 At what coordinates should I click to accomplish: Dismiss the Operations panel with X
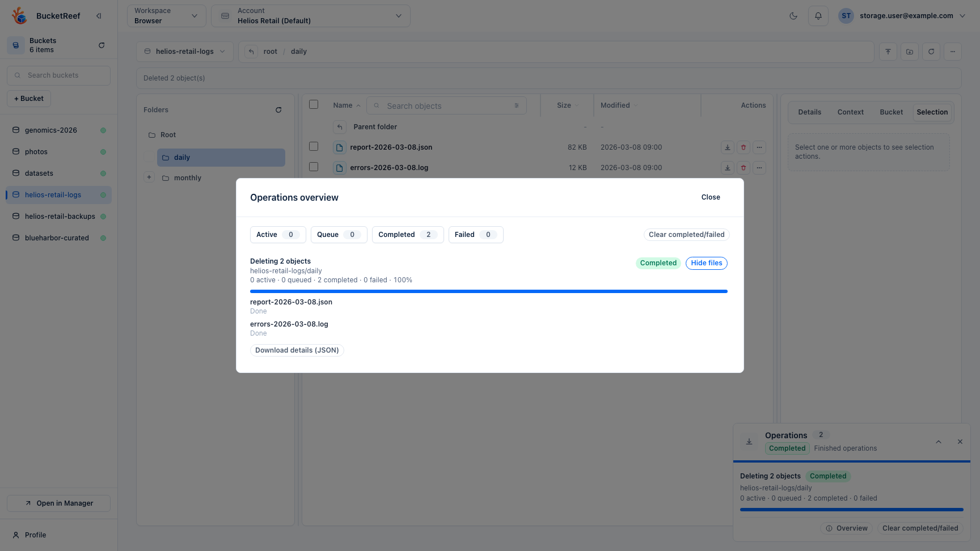(x=960, y=442)
